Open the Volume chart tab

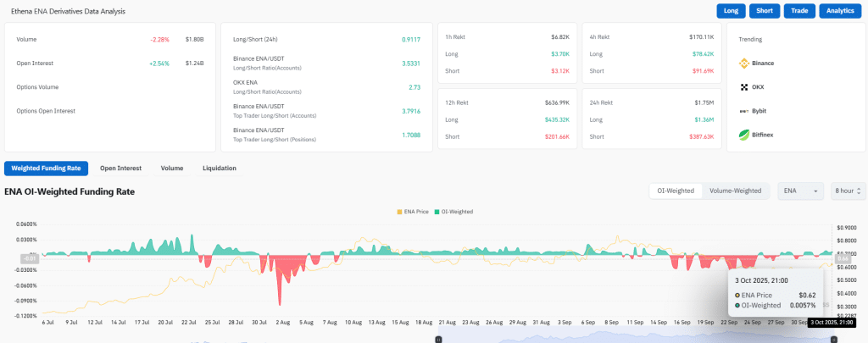pos(172,168)
